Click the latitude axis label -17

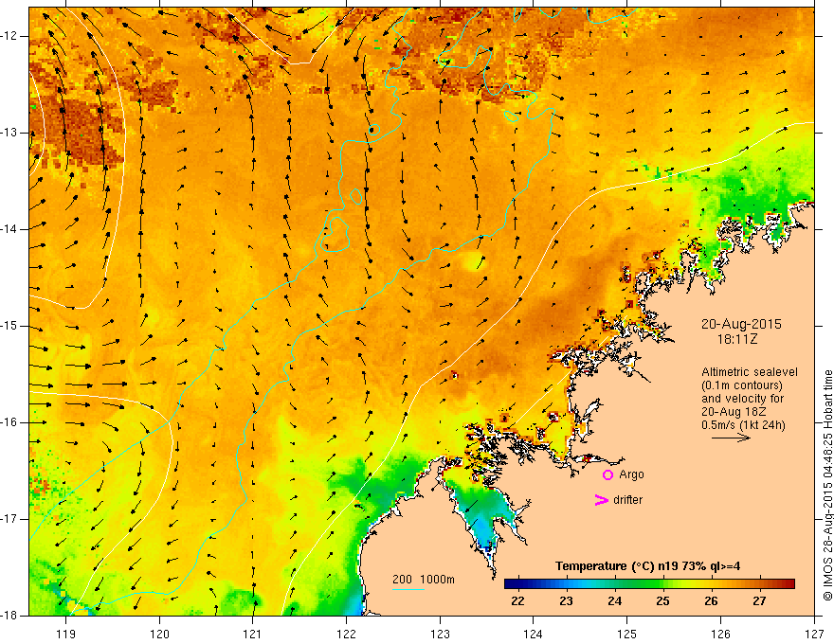coord(9,519)
